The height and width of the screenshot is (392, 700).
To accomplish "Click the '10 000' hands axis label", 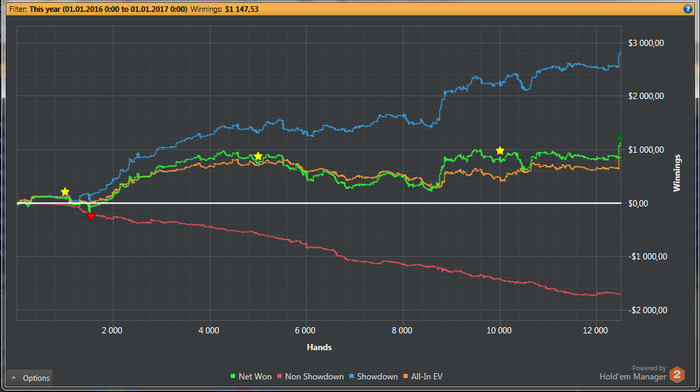I will (499, 330).
